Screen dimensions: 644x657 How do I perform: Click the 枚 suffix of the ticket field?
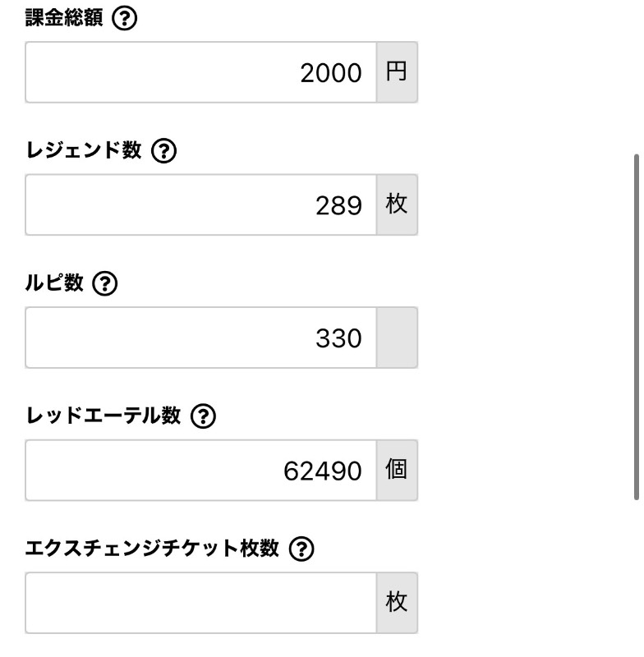pos(397,603)
